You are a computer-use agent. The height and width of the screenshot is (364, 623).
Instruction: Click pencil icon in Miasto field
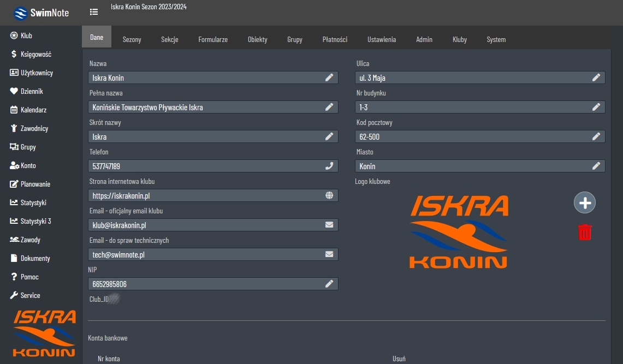(596, 166)
